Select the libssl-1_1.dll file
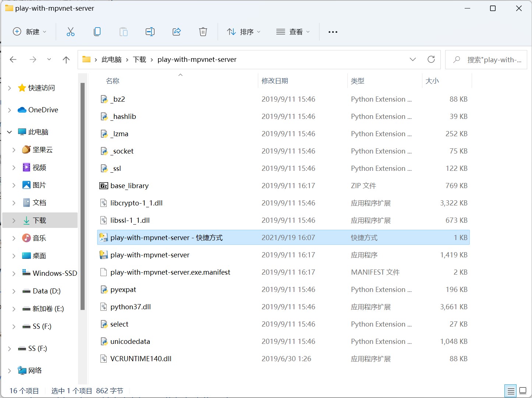532x398 pixels. click(x=130, y=221)
